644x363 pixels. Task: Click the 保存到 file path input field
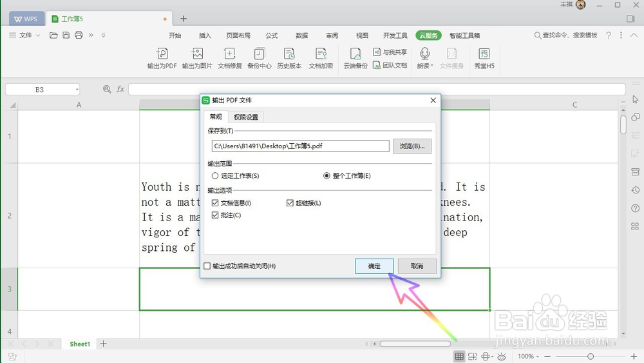(x=300, y=146)
